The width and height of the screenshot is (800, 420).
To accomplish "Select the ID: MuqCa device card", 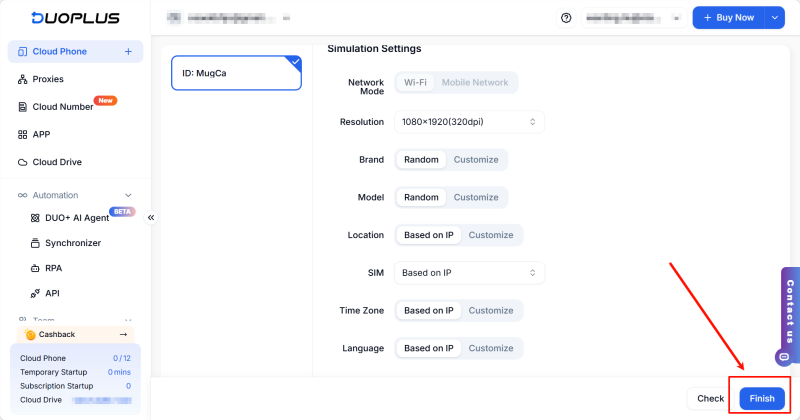I will [x=236, y=73].
